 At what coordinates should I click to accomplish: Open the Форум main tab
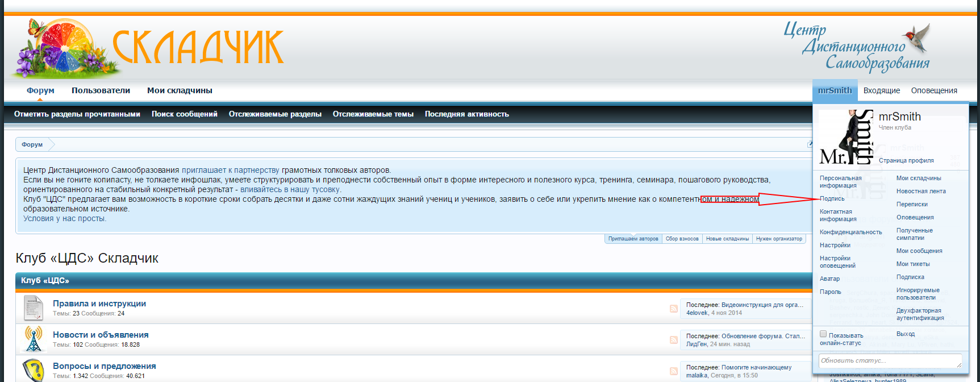pos(40,90)
